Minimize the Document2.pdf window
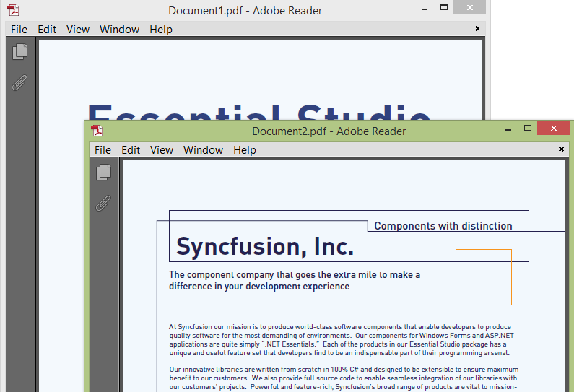This screenshot has width=574, height=392. tap(508, 129)
